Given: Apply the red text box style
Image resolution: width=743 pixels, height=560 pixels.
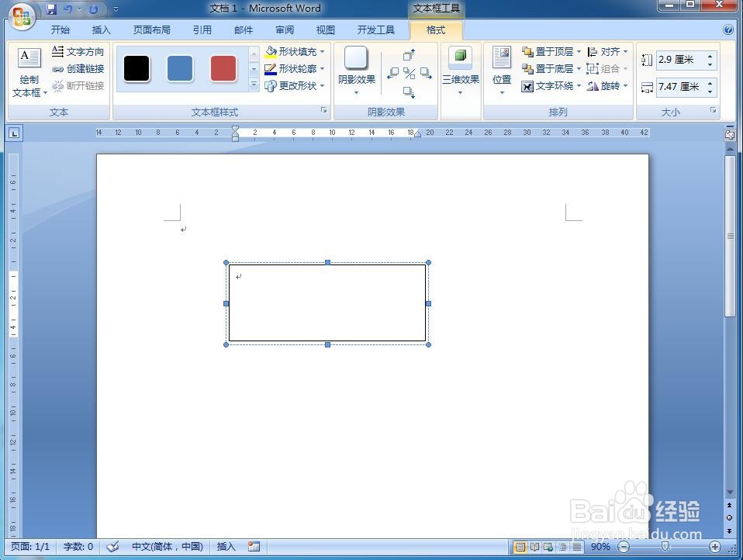Looking at the screenshot, I should coord(223,69).
